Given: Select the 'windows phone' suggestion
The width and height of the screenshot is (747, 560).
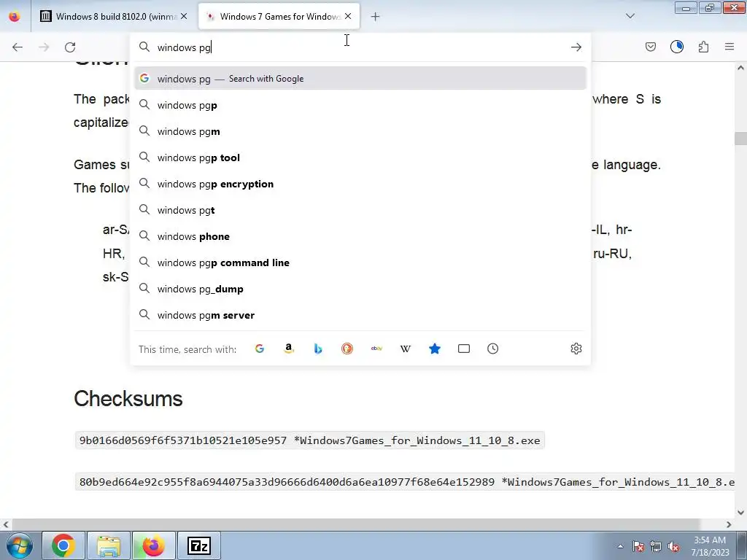Looking at the screenshot, I should tap(360, 236).
